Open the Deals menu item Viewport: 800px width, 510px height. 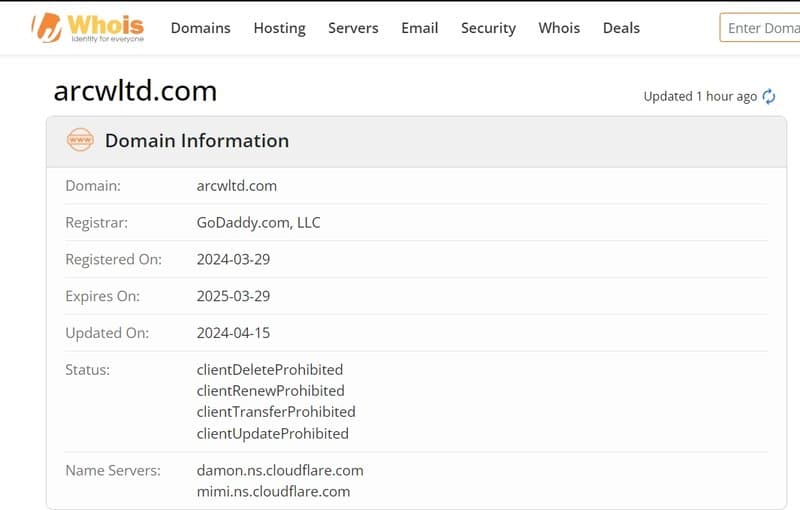tap(621, 28)
